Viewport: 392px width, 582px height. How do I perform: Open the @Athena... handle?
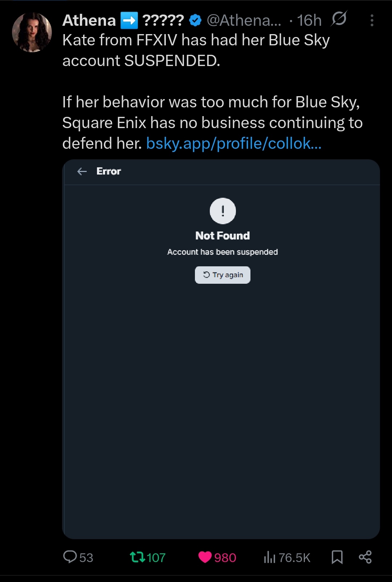pos(244,21)
